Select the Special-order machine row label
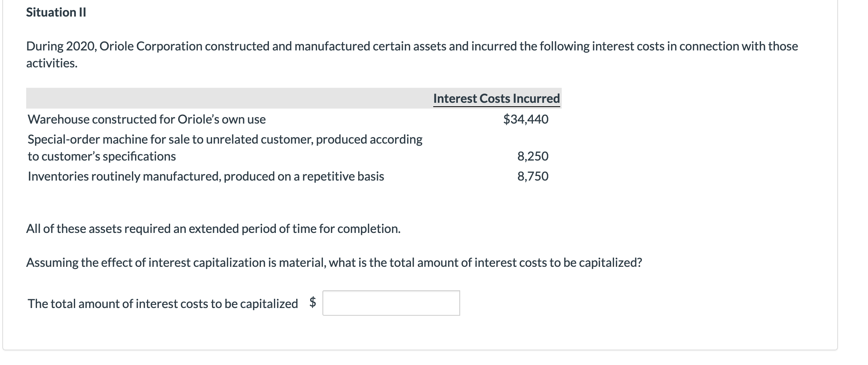 click(x=225, y=139)
